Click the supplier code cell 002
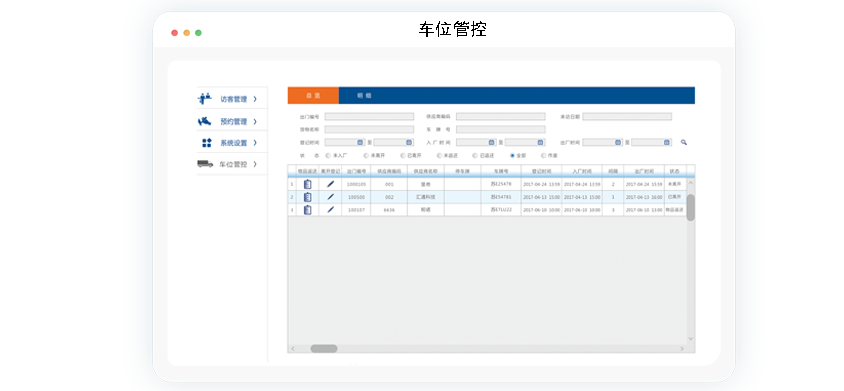The width and height of the screenshot is (844, 391). click(x=389, y=197)
